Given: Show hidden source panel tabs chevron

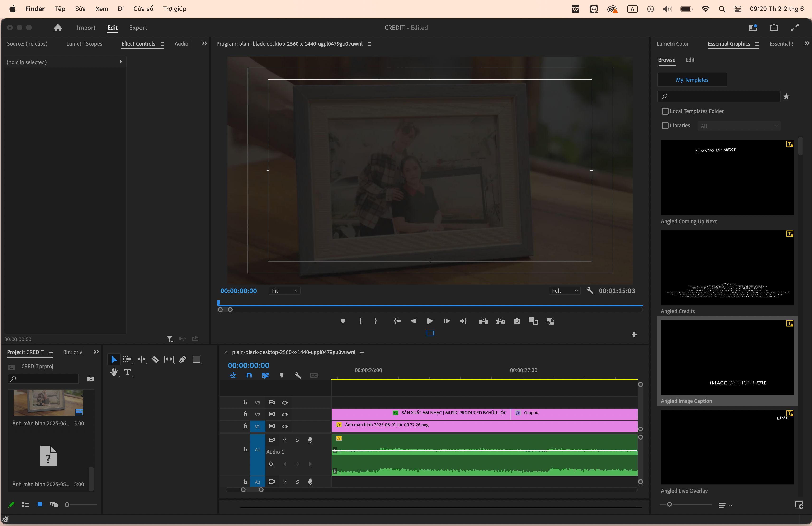Looking at the screenshot, I should pyautogui.click(x=205, y=43).
